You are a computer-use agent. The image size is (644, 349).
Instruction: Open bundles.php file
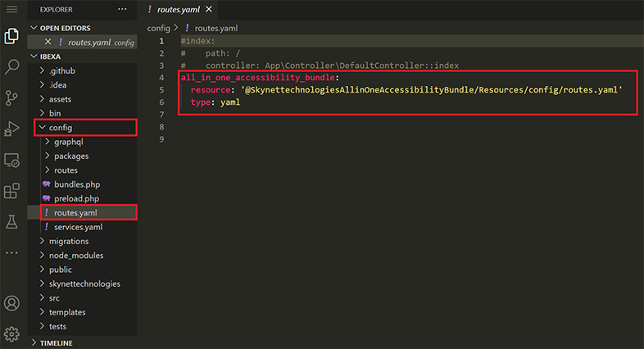[x=76, y=184]
